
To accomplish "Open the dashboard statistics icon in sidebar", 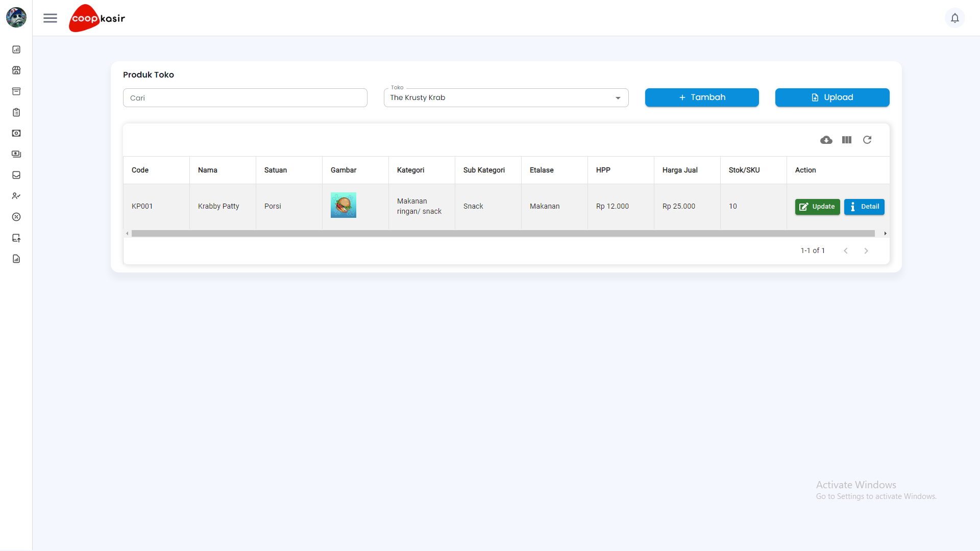I will (x=16, y=49).
